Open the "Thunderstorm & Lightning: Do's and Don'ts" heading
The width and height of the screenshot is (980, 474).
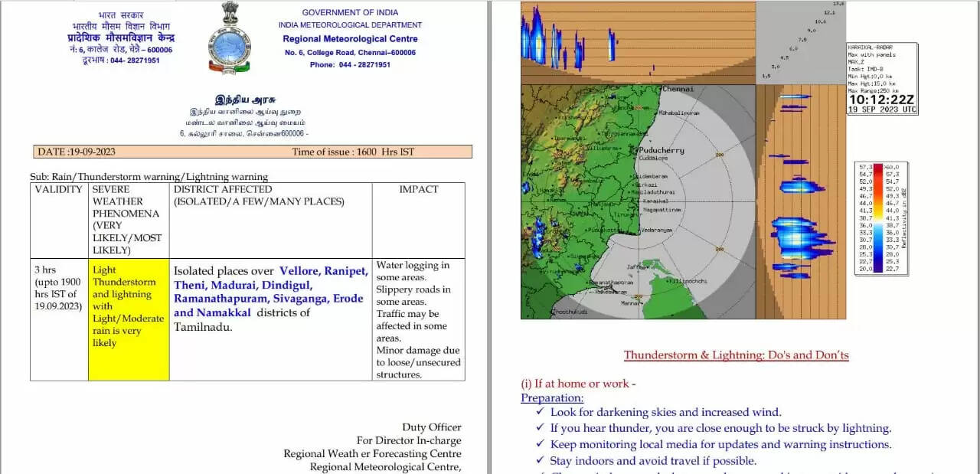coord(736,355)
